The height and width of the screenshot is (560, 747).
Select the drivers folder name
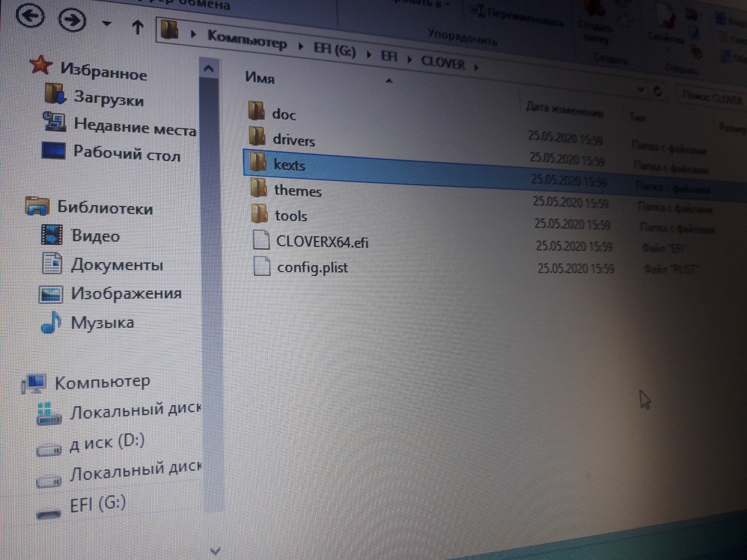coord(294,140)
